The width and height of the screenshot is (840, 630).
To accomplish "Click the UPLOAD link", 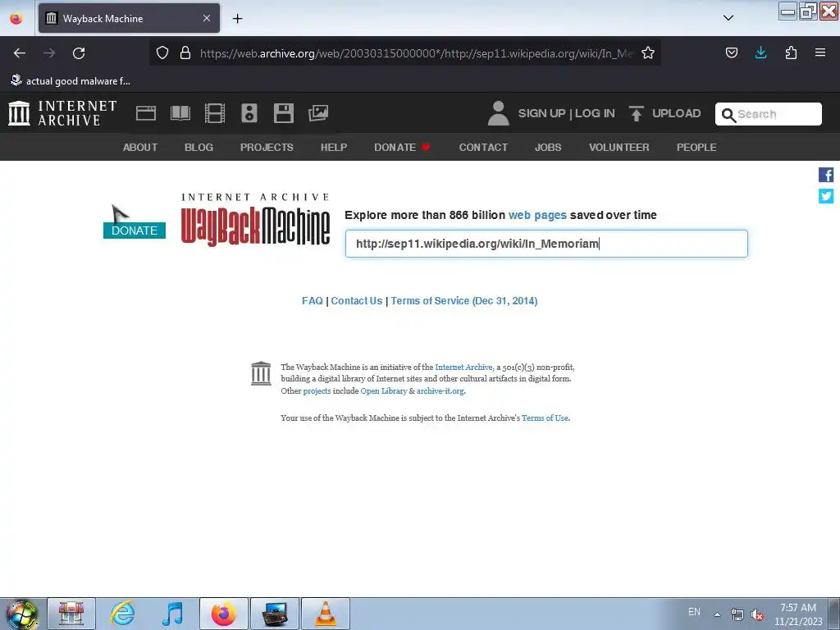I will click(676, 113).
